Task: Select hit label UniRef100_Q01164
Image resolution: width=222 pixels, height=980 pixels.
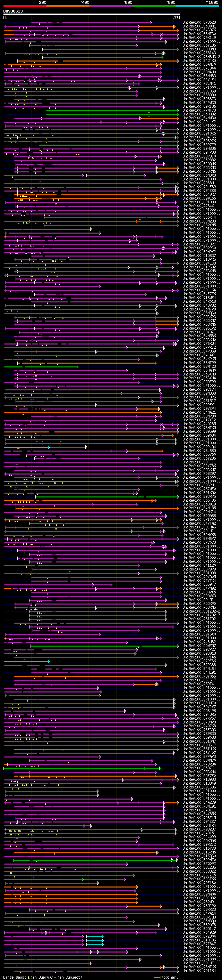Action: click(199, 971)
